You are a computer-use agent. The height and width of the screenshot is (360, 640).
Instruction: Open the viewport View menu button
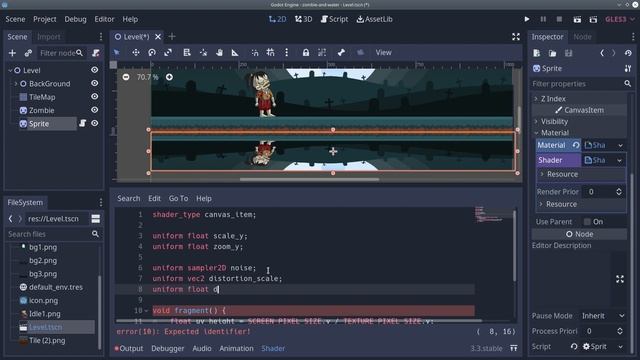(383, 52)
